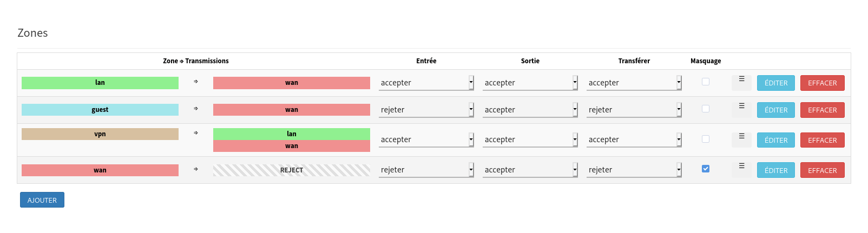The height and width of the screenshot is (233, 868).
Task: Click drag handle icon for vpn zone row
Action: coord(741,139)
